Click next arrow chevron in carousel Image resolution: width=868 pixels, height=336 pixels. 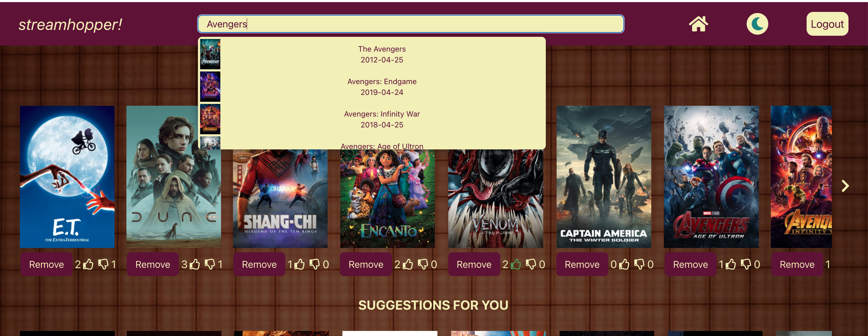845,186
